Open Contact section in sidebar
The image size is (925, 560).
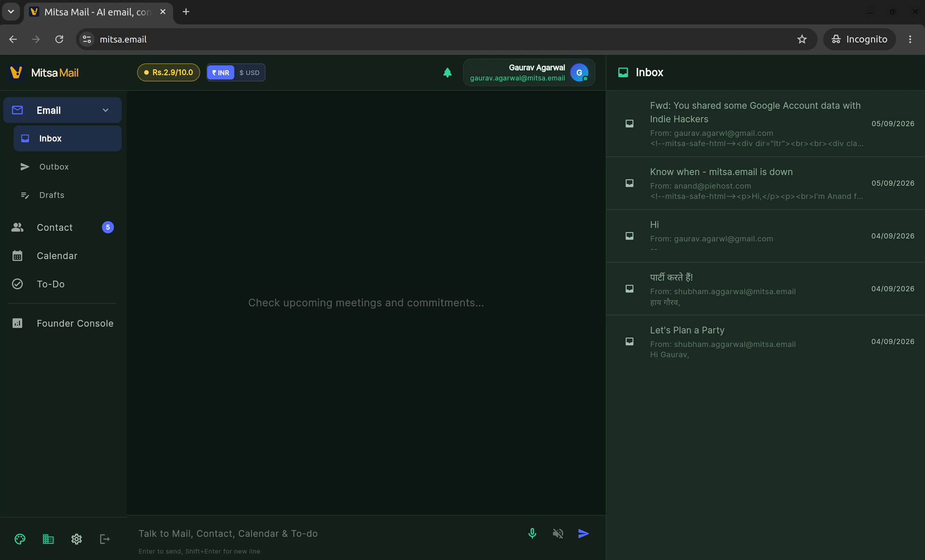click(62, 228)
